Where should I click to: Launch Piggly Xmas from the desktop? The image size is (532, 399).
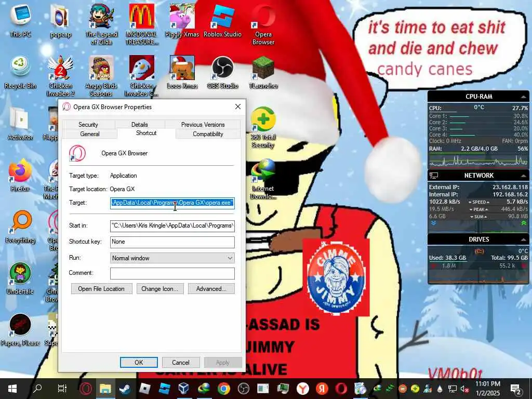pos(182,20)
